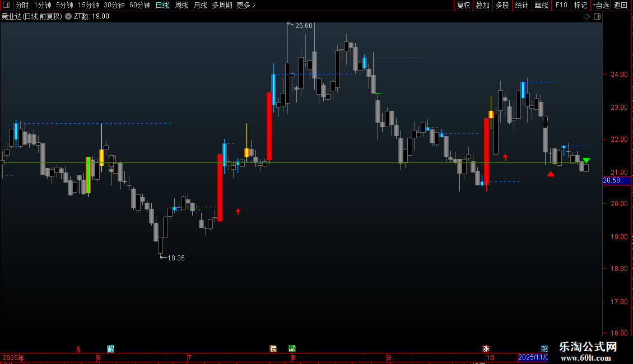Click the red up-triangle signal near 21.00

tap(551, 174)
